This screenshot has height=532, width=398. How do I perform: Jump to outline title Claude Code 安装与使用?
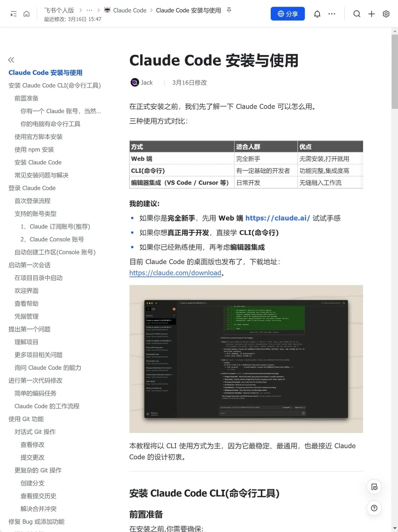point(45,73)
